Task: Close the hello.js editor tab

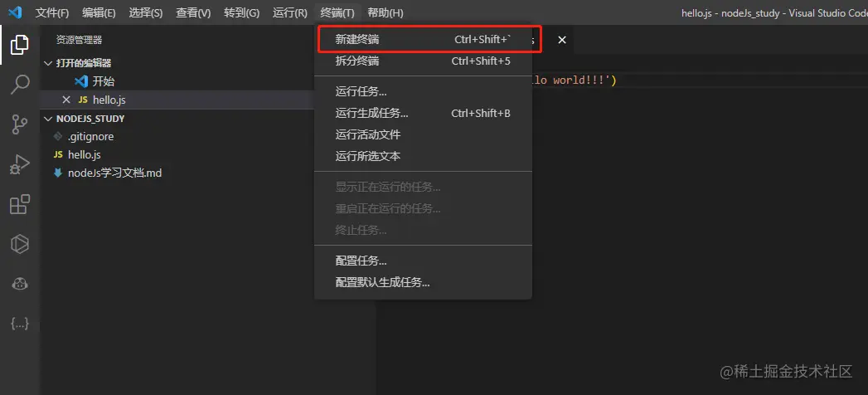Action: click(562, 40)
